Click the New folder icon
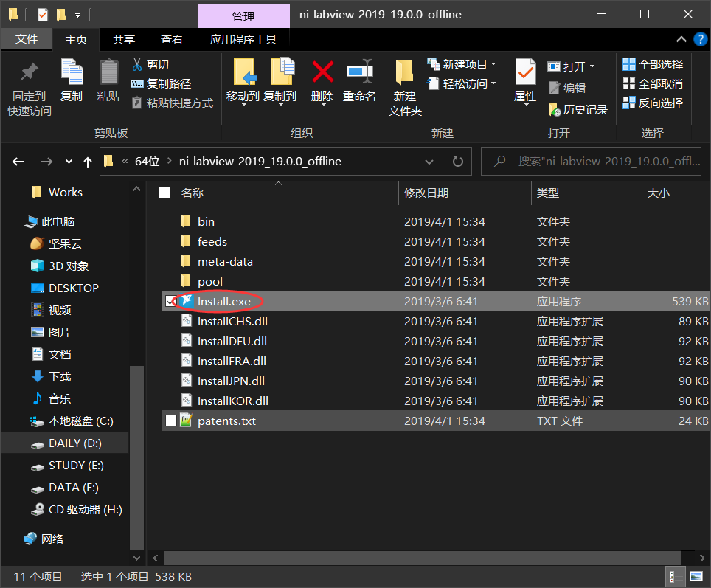Image resolution: width=711 pixels, height=588 pixels. click(404, 72)
